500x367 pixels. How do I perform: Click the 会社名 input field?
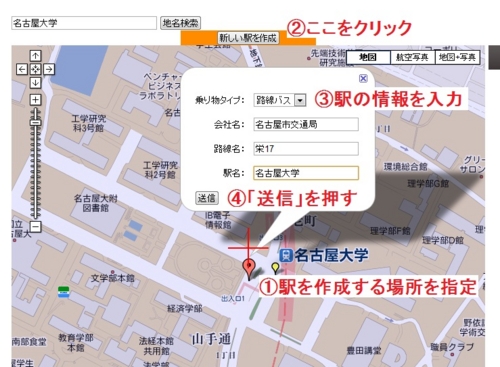point(306,125)
